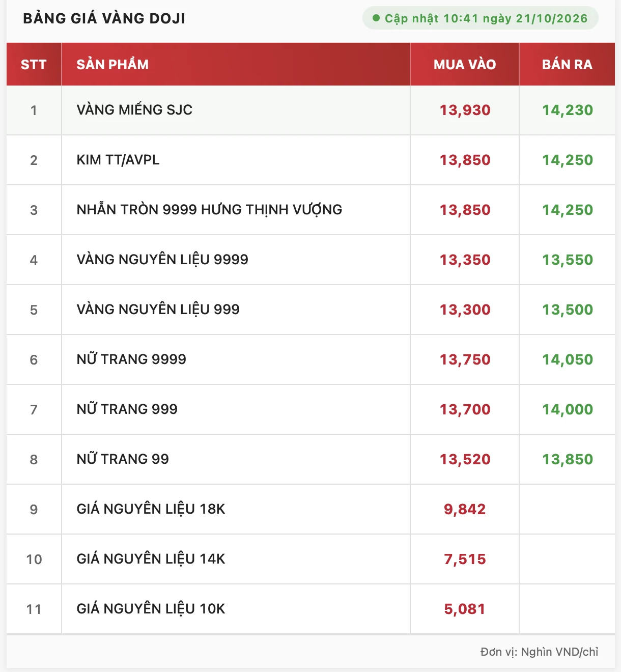This screenshot has height=672, width=621.
Task: Click the 18K raw material price 9,842
Action: (x=465, y=510)
